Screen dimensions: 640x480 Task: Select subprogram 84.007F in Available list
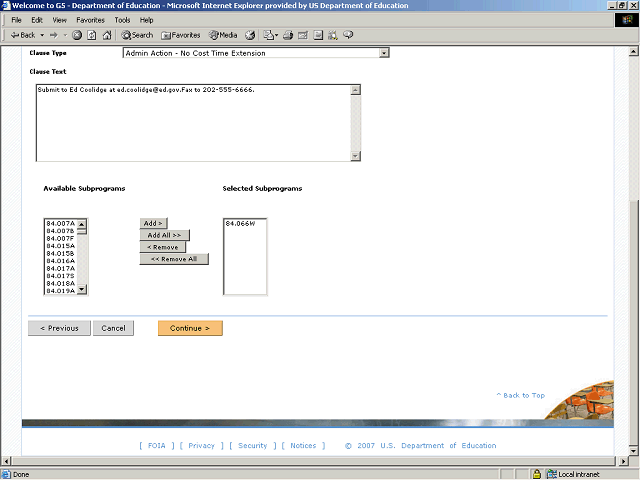click(x=60, y=238)
